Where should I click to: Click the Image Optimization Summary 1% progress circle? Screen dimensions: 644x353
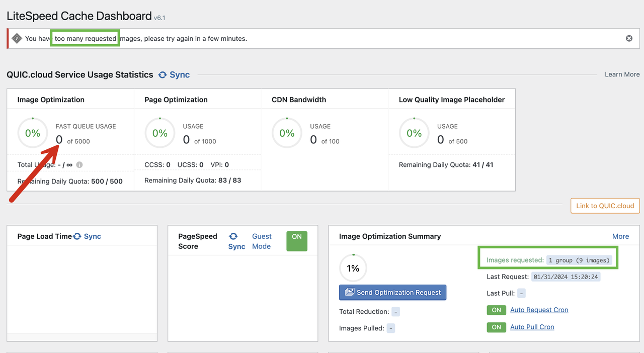(353, 268)
